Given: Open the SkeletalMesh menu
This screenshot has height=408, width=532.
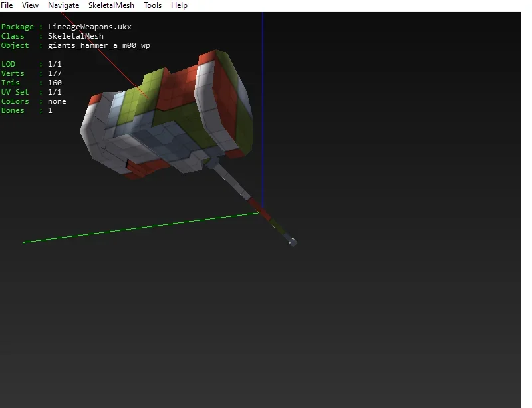Looking at the screenshot, I should click(111, 5).
